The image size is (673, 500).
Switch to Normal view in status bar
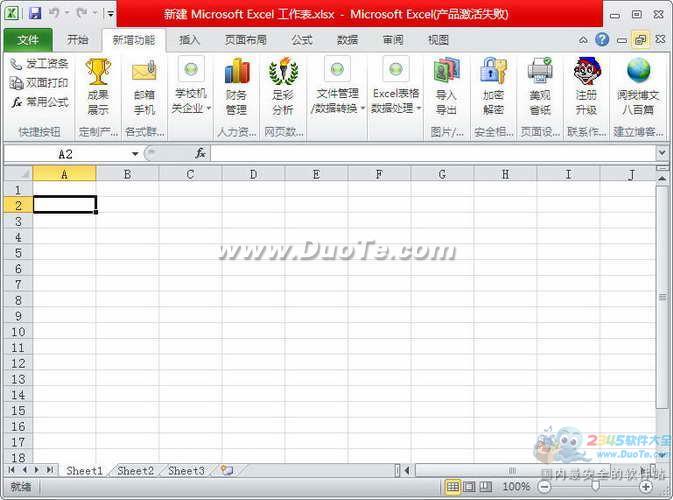click(453, 487)
